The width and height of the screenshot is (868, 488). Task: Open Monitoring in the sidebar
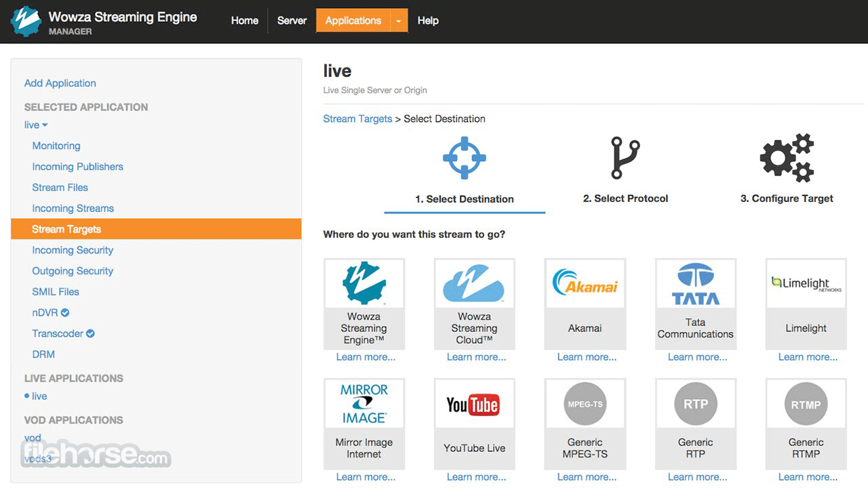click(x=56, y=146)
